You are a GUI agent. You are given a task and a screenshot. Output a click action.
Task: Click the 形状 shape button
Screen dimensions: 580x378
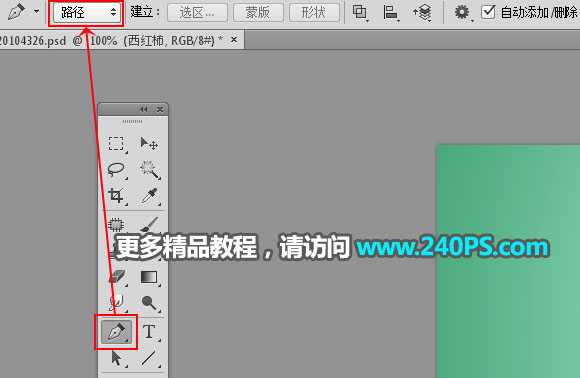[314, 13]
